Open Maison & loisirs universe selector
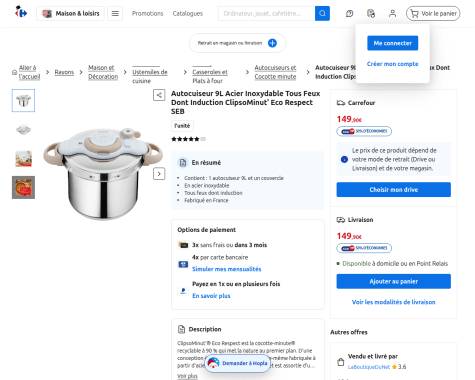Image resolution: width=475 pixels, height=380 pixels. (70, 14)
